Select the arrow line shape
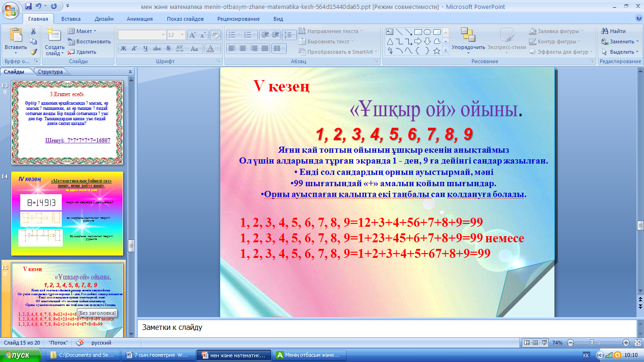The height and width of the screenshot is (362, 644). click(408, 32)
